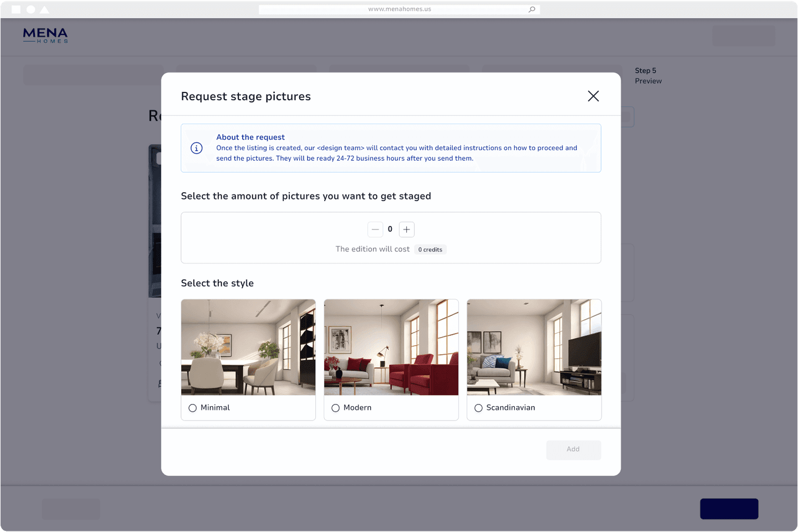Select the Scandinavian style radio button
This screenshot has width=798, height=532.
coord(478,408)
